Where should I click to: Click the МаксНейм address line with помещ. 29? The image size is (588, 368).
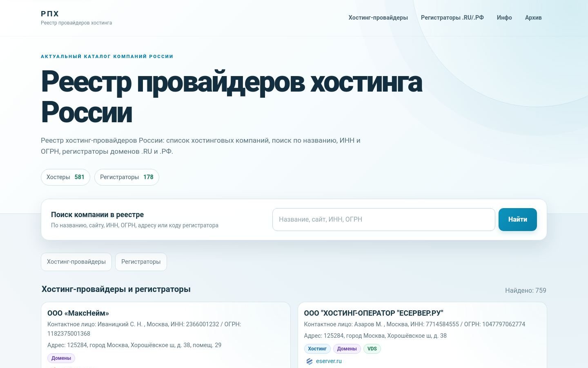(134, 345)
